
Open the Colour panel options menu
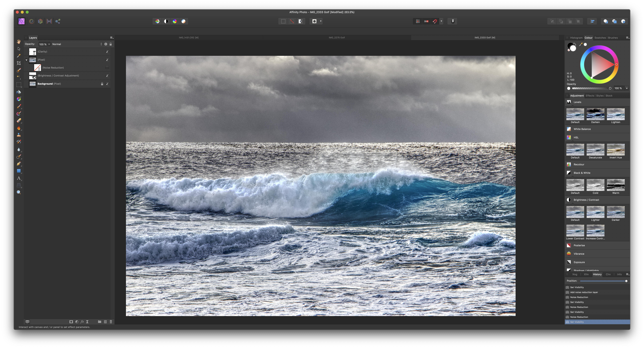(x=628, y=38)
